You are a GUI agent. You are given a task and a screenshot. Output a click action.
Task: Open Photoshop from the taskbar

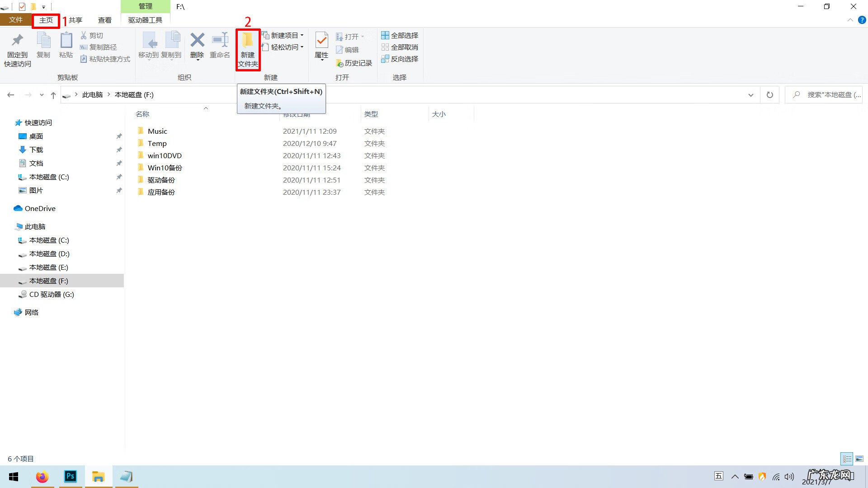[71, 476]
